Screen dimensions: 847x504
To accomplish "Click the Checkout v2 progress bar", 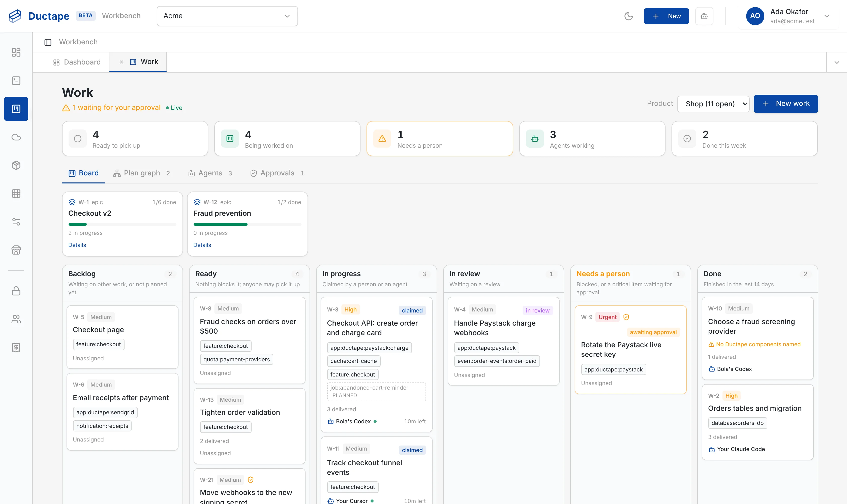I will 122,224.
